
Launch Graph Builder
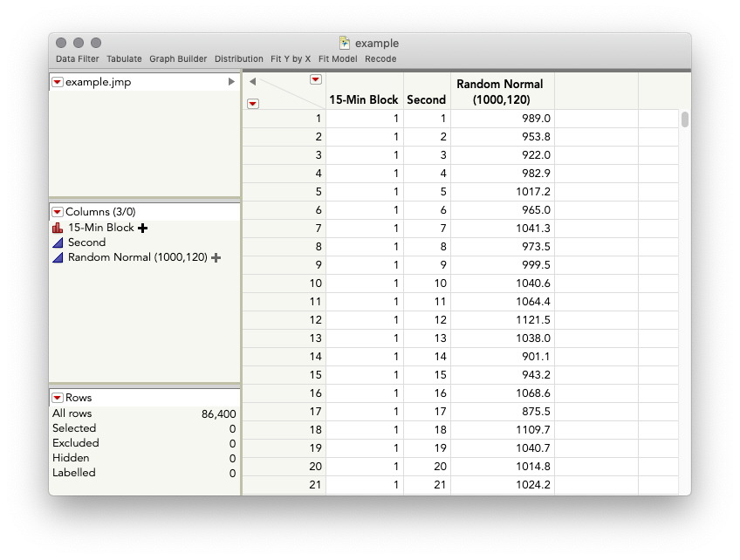(178, 59)
